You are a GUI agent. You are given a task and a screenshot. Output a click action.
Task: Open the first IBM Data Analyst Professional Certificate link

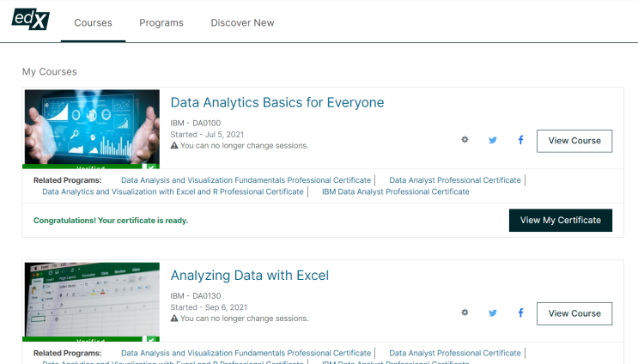tap(395, 192)
